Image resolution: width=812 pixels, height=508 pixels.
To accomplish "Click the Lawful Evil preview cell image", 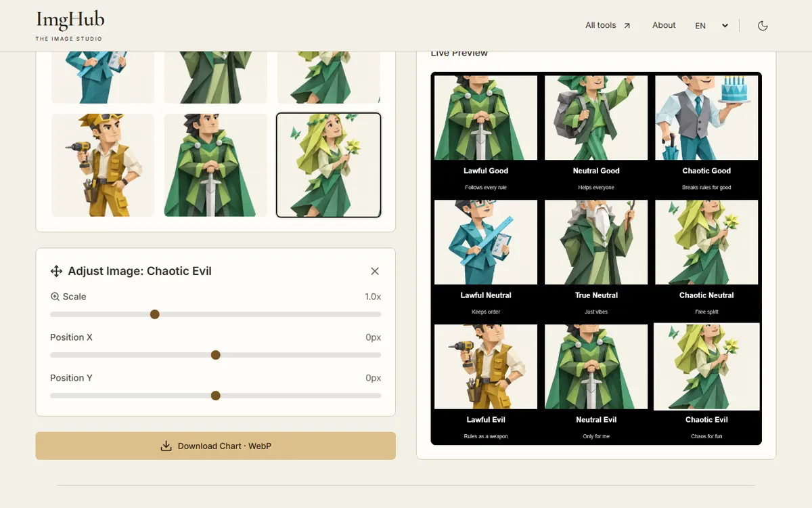I will click(486, 367).
